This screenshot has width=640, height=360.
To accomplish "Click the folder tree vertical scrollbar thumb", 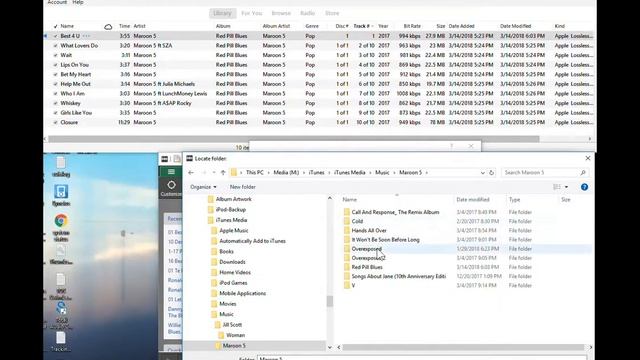I will point(329,301).
